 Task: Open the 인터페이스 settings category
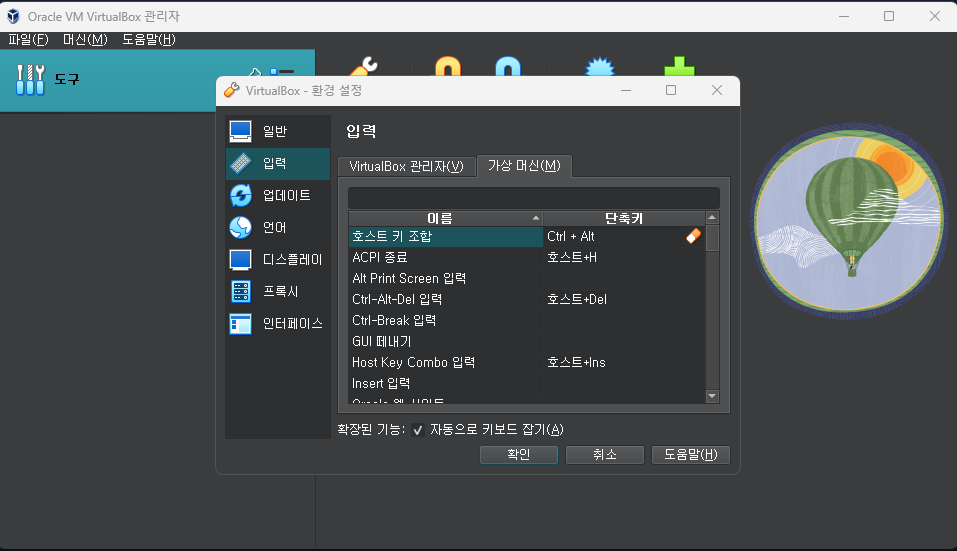278,323
